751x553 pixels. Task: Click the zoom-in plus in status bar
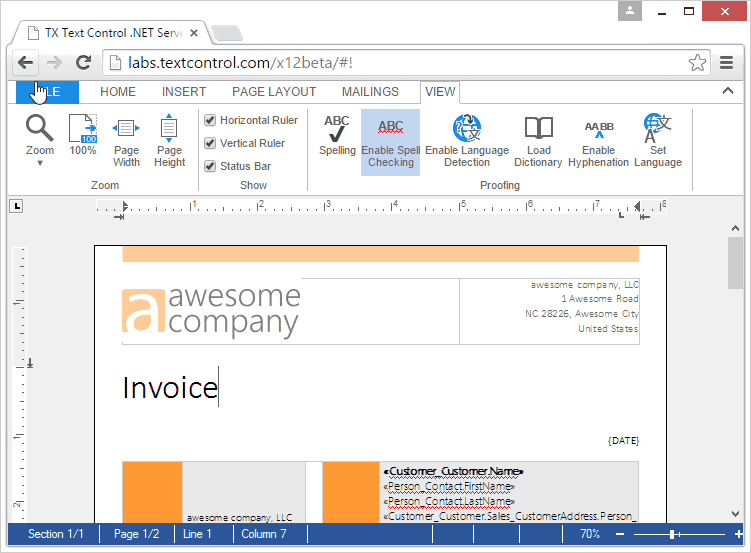point(738,534)
